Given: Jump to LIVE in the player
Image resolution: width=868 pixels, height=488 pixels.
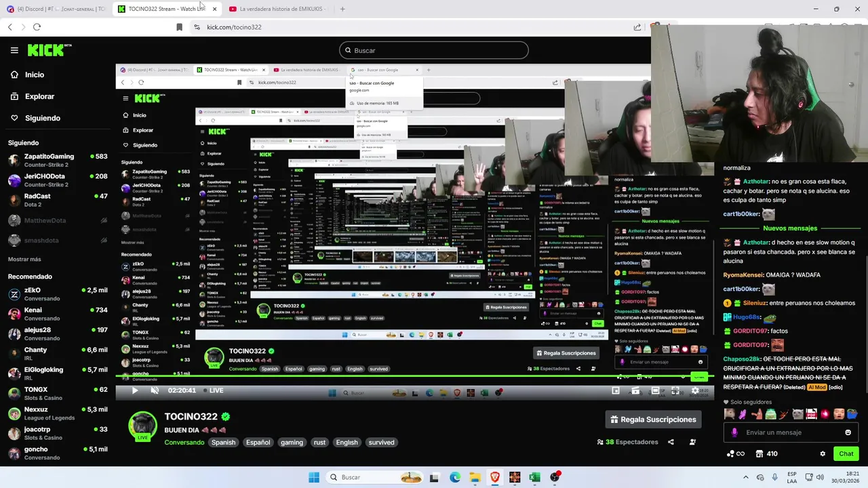Looking at the screenshot, I should (x=213, y=390).
